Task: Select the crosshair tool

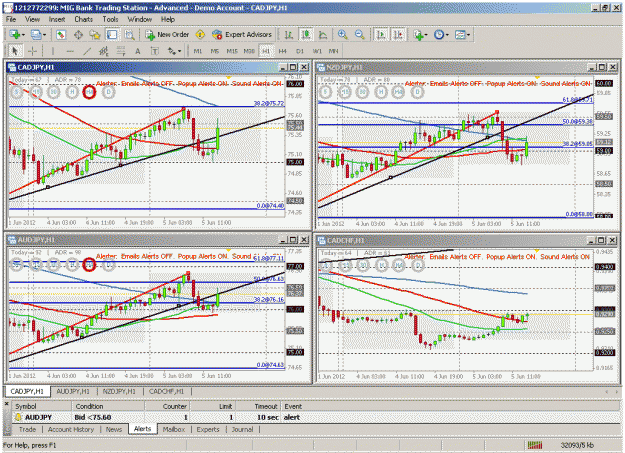Action: click(x=33, y=51)
